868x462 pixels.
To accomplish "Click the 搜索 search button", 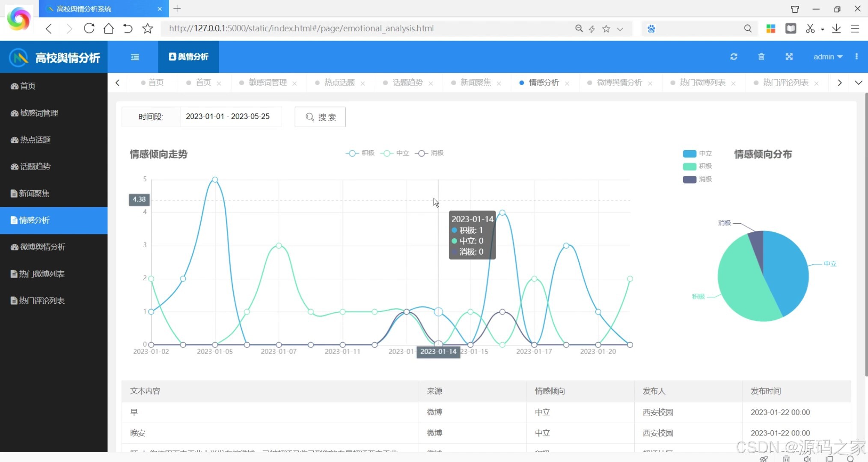I will pyautogui.click(x=320, y=117).
